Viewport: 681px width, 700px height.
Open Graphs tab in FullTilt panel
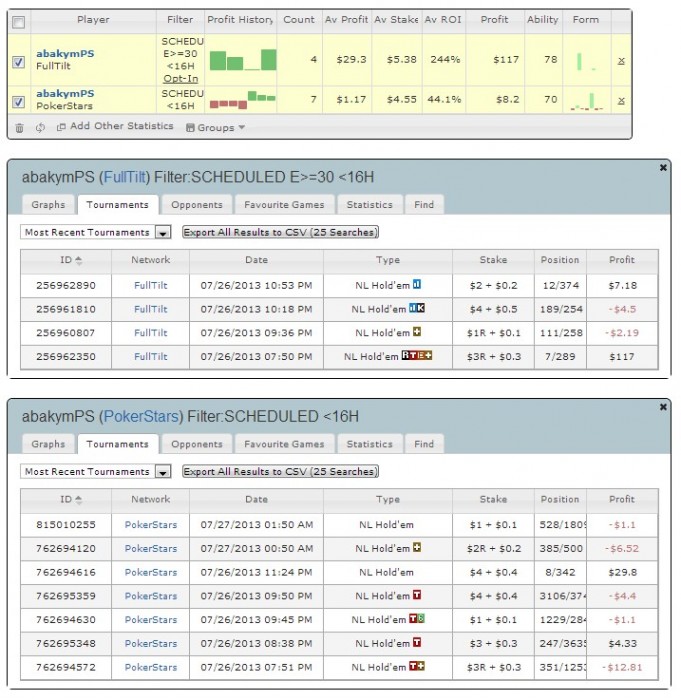coord(48,205)
